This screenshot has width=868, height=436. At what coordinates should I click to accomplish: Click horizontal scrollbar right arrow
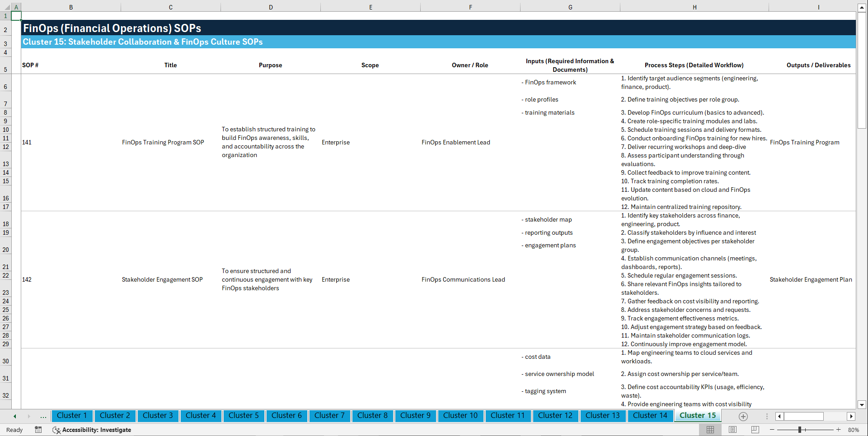(851, 416)
